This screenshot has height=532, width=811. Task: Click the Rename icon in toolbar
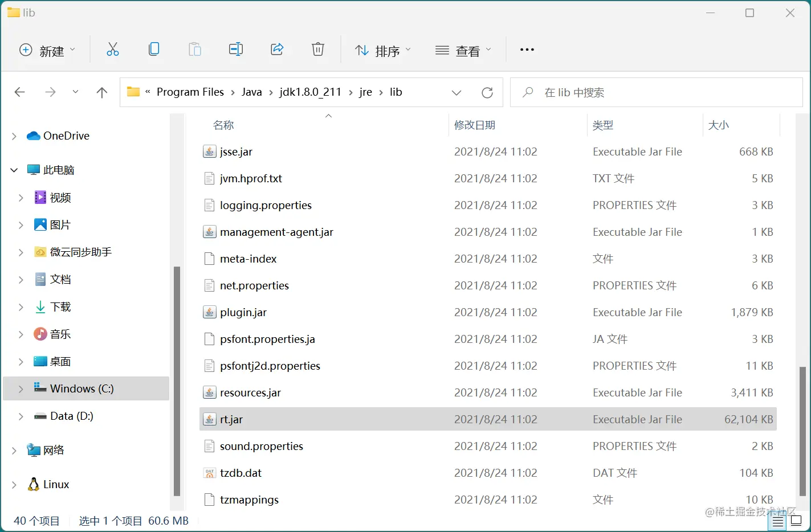236,50
